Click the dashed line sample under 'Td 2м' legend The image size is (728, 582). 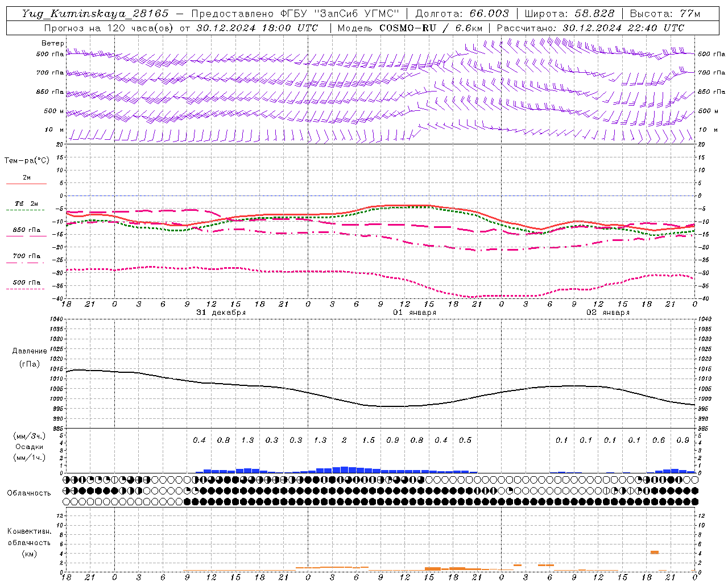click(x=26, y=210)
